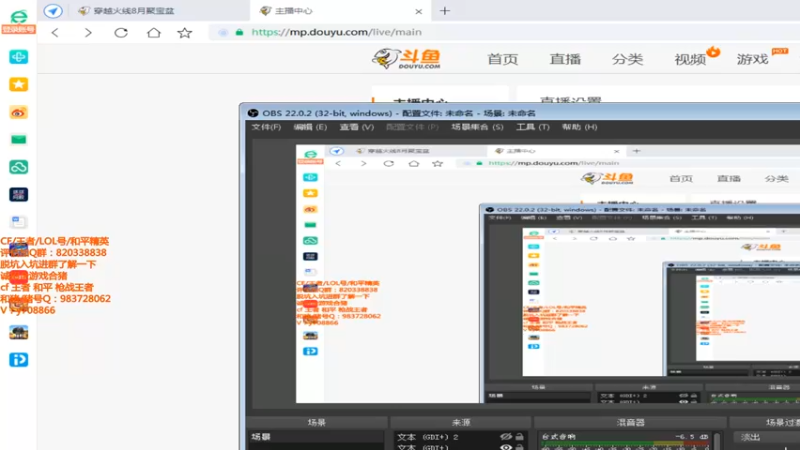The width and height of the screenshot is (800, 450).
Task: Open the OBS 配置文件(P) menu
Action: [412, 127]
